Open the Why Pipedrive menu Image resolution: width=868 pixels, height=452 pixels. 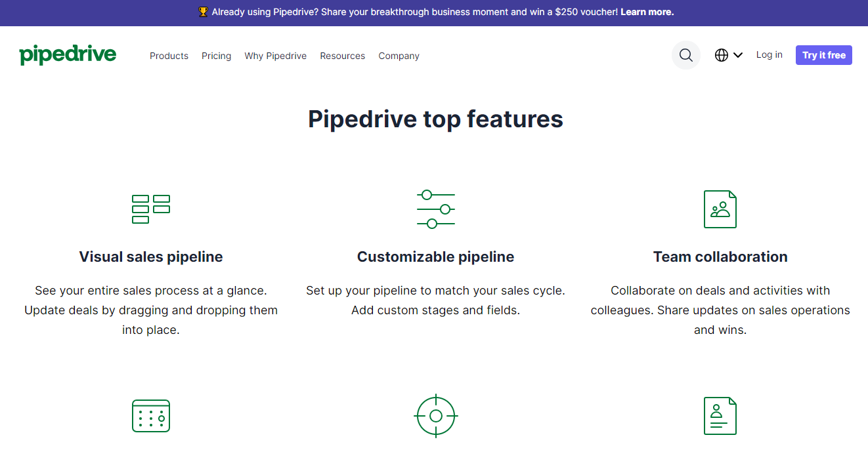tap(276, 56)
